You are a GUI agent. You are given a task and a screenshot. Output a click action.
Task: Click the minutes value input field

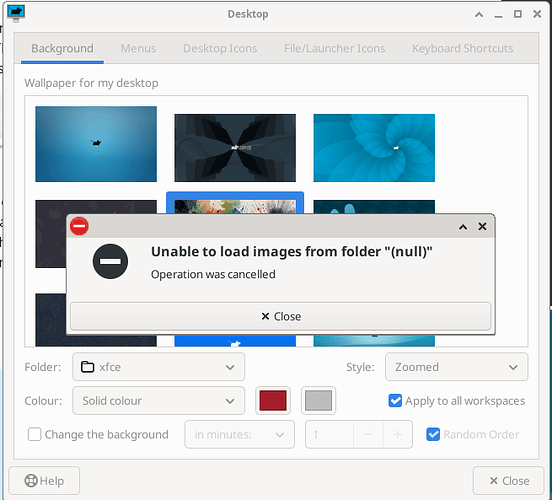[x=330, y=435]
